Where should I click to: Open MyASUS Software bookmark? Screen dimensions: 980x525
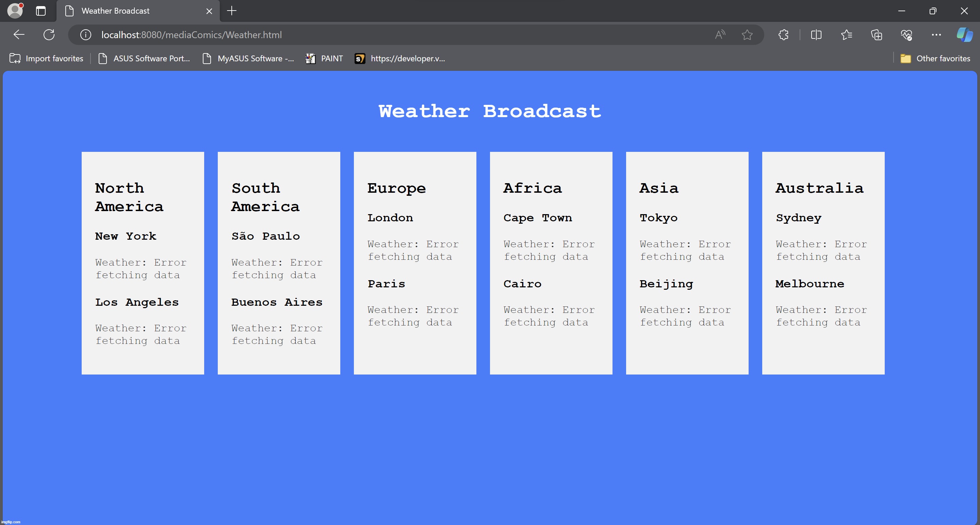point(248,58)
